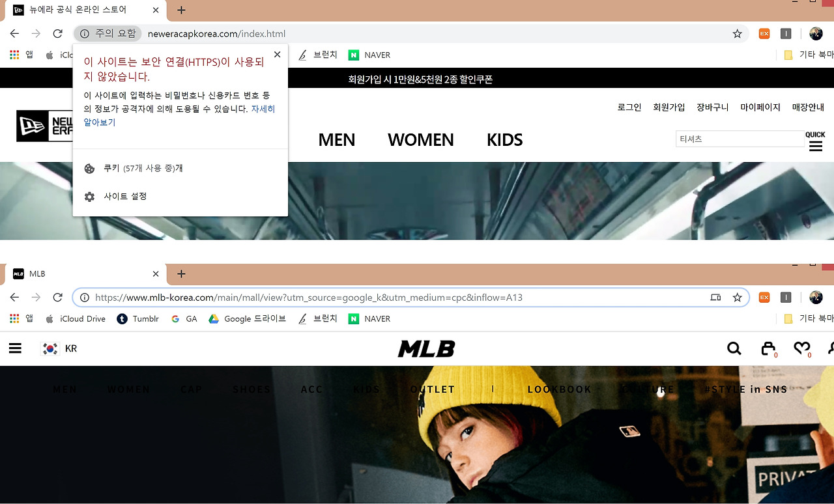
Task: Open Google 드라이브 bookmark
Action: [247, 318]
